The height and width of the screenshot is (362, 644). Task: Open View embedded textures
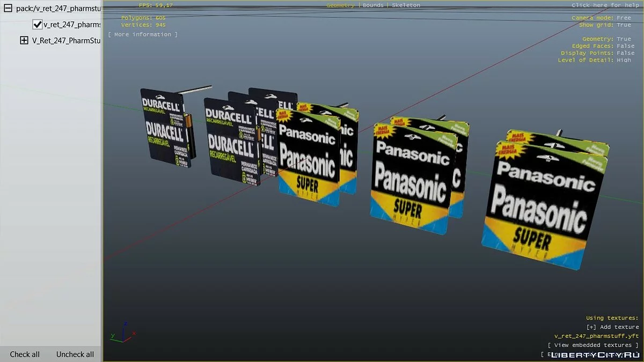(593, 345)
